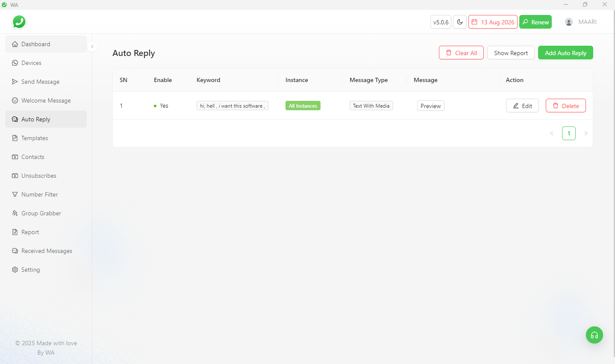Click Show Report button
This screenshot has height=364, width=615.
[x=511, y=53]
